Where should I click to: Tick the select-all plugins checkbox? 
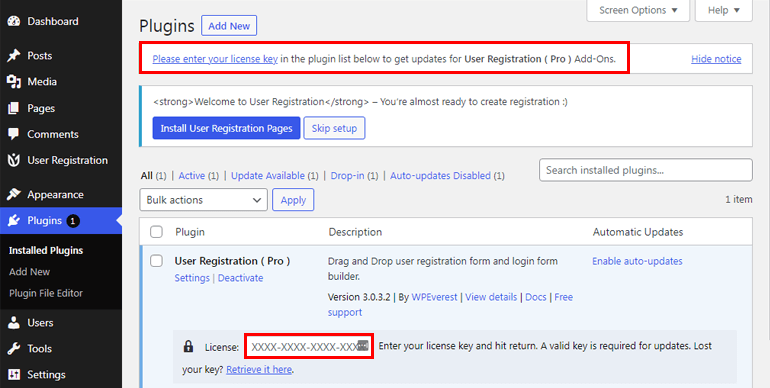click(x=156, y=232)
